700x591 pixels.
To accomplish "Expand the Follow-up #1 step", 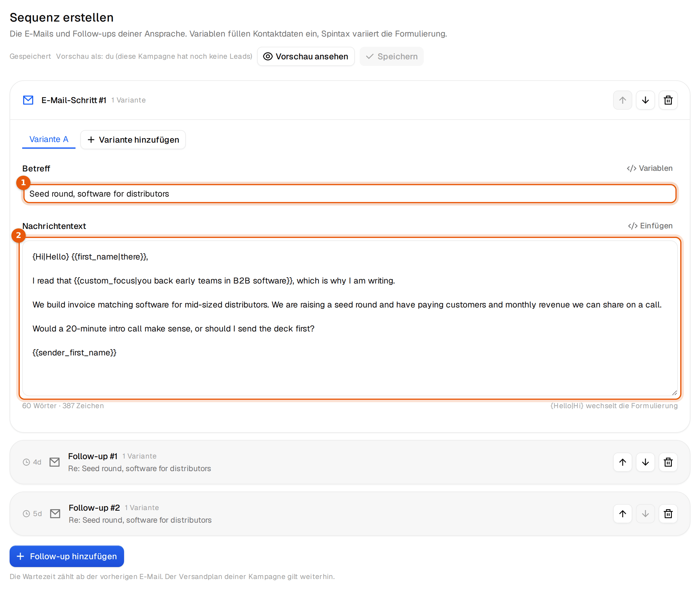I will pos(350,462).
